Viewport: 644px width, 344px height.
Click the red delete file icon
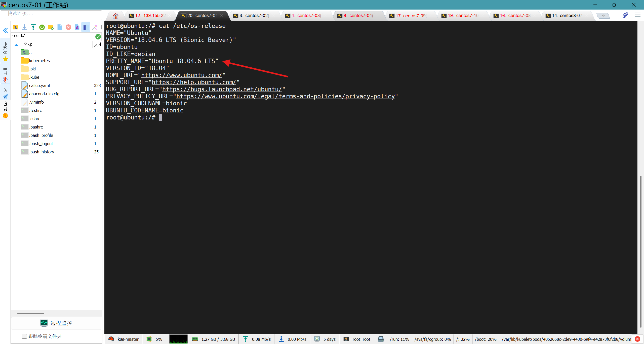[68, 27]
